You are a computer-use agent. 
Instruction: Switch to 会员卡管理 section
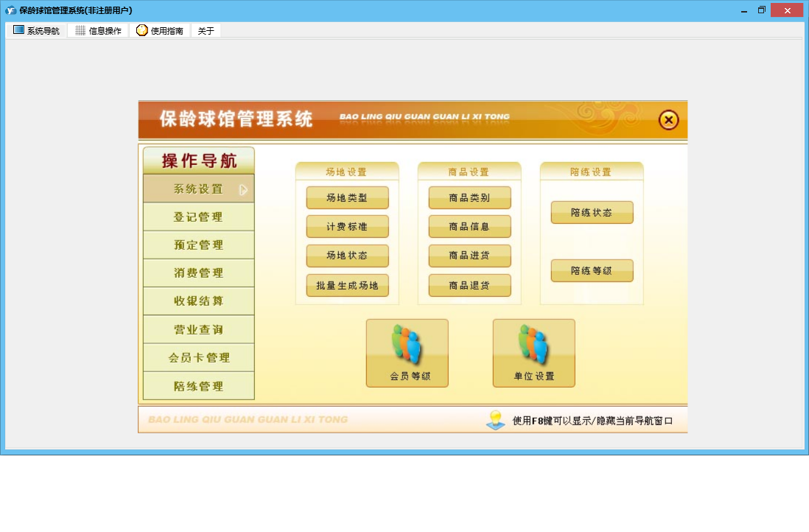point(199,357)
